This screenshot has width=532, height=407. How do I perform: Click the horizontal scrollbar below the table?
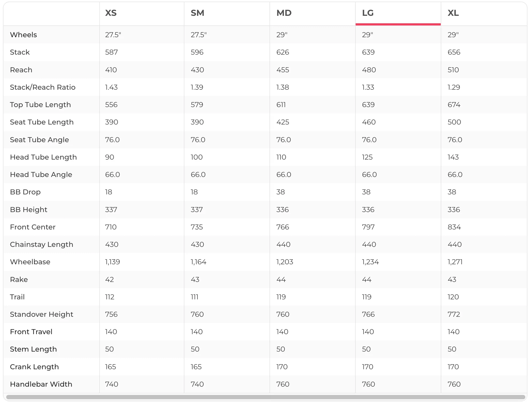point(265,397)
